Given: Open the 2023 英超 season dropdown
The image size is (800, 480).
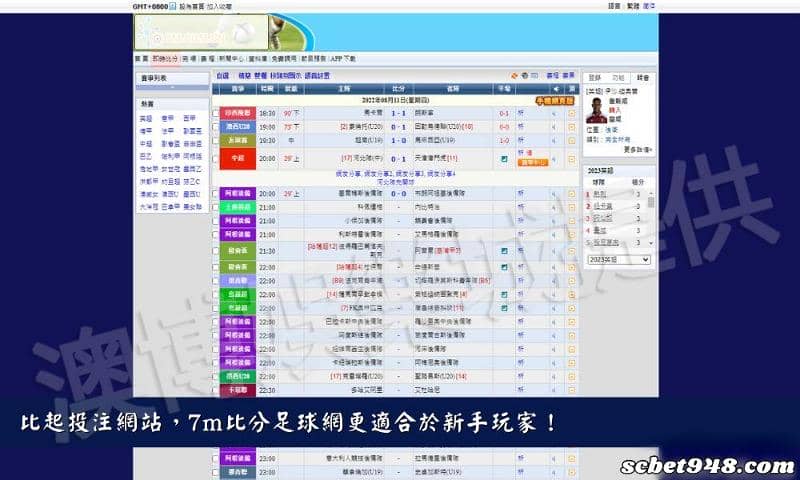Looking at the screenshot, I should 618,260.
